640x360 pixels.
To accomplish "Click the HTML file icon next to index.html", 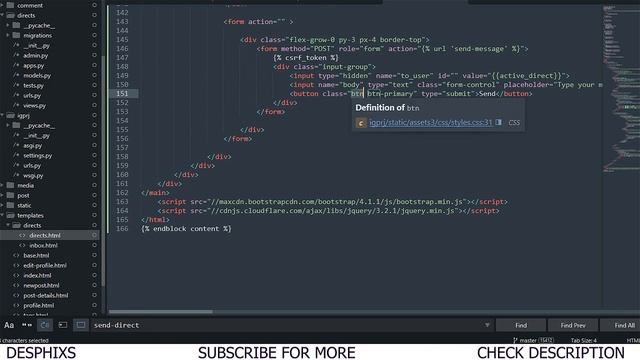I will tap(16, 275).
